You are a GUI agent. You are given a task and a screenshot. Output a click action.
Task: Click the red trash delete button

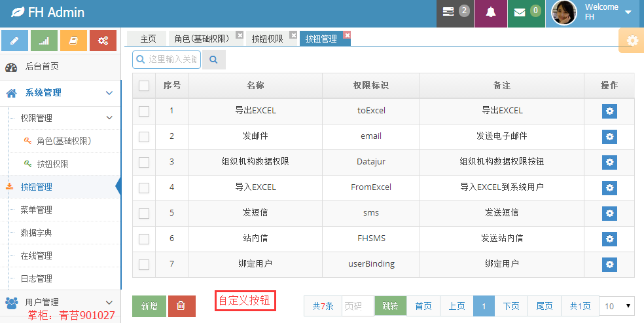[181, 306]
